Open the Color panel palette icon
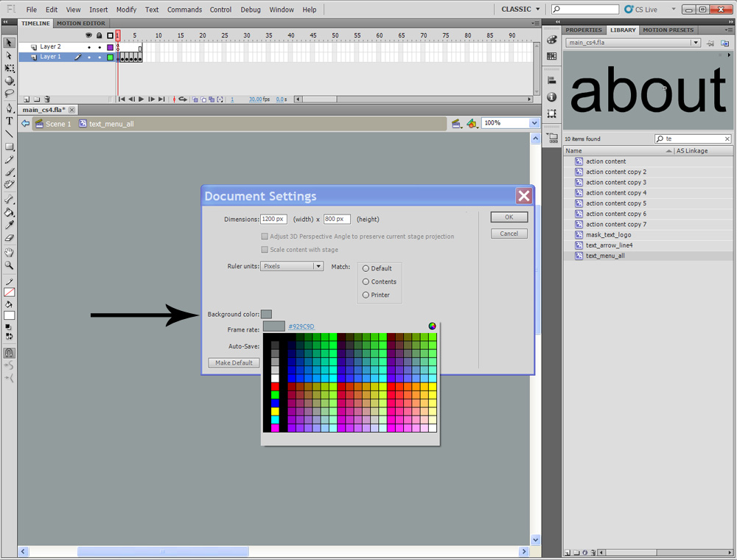Viewport: 737px width, 560px height. pos(552,40)
